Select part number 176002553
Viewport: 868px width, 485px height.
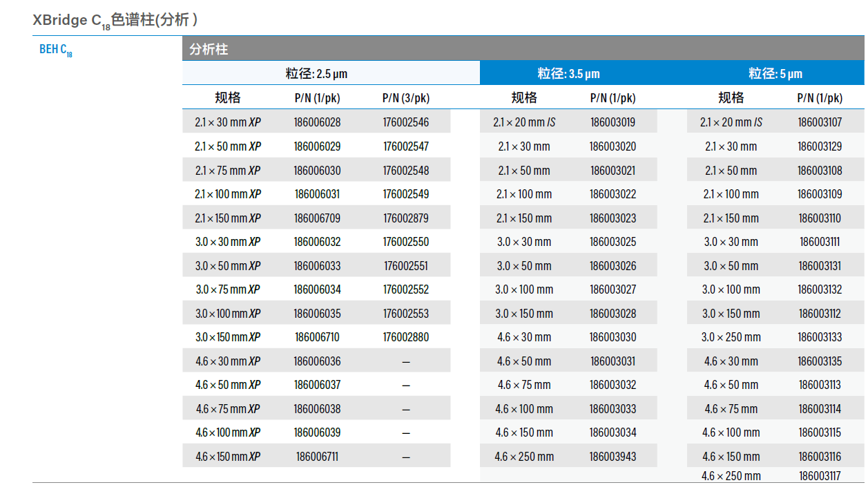(x=406, y=314)
